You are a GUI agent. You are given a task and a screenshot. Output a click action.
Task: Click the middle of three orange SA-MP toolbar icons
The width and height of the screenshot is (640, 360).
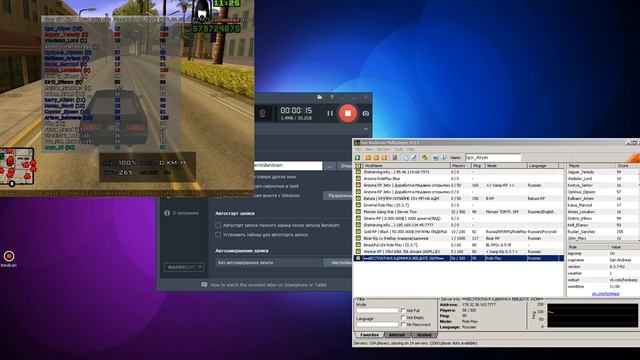[376, 158]
